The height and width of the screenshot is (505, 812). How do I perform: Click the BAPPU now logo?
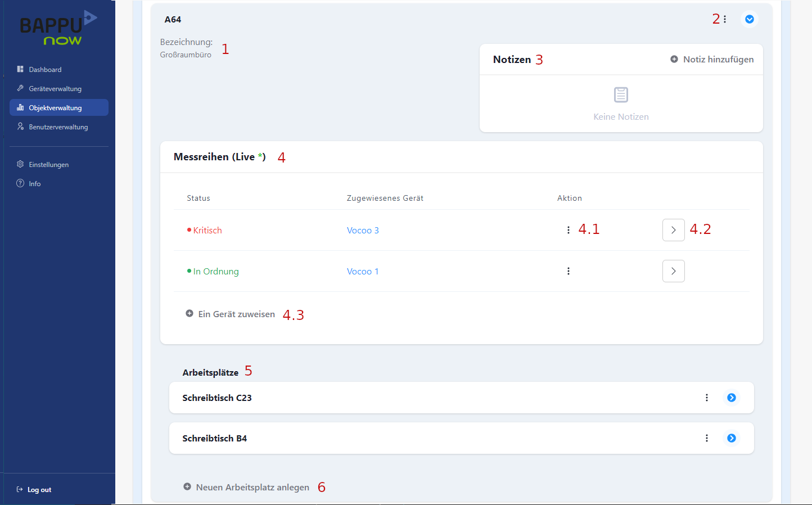58,28
